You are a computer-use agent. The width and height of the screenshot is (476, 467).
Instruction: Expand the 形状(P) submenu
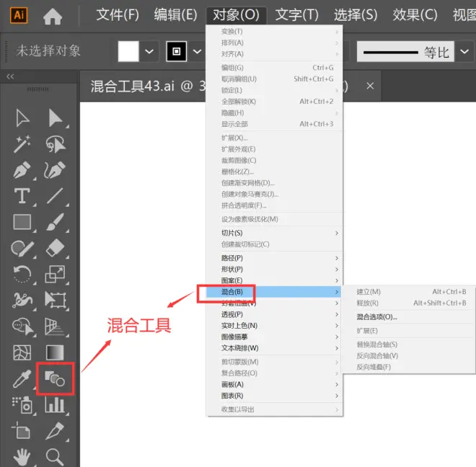coord(274,269)
